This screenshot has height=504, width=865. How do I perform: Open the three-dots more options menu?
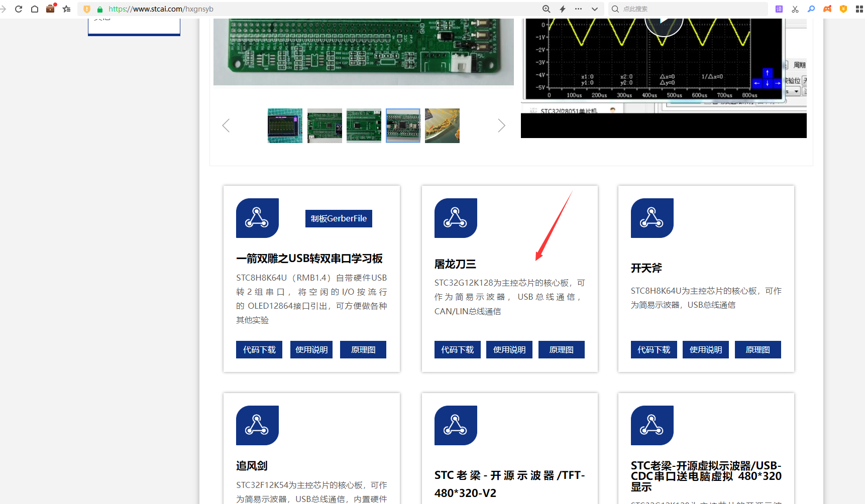579,9
